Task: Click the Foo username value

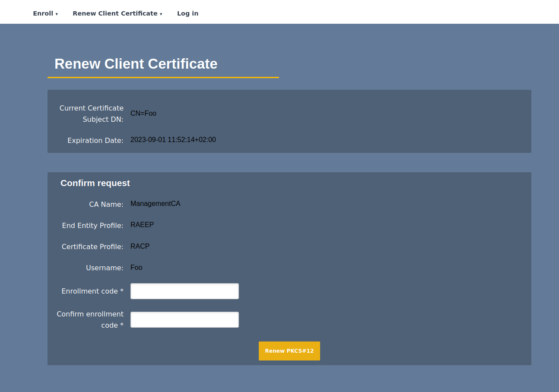Action: pos(136,268)
